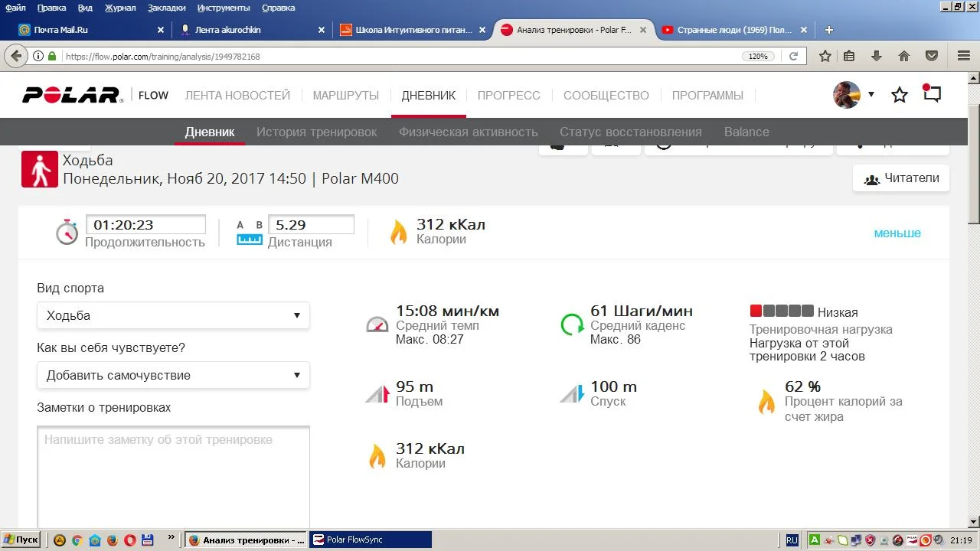
Task: Open the Balance subtab
Action: point(746,132)
